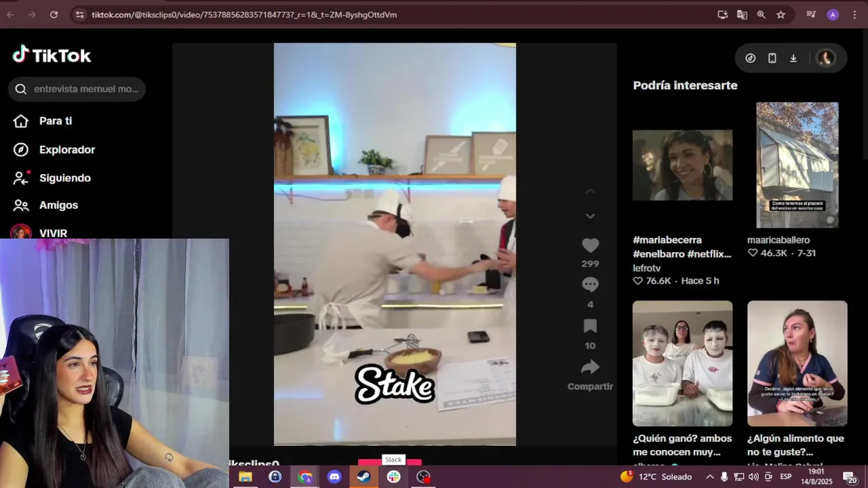This screenshot has width=868, height=488.
Task: Go to next video down chevron
Action: click(x=590, y=216)
